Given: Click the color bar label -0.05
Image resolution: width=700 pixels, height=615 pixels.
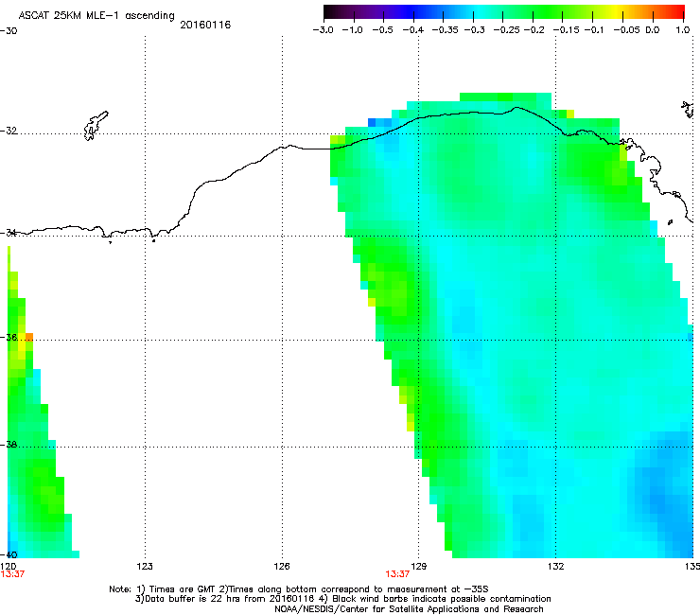Looking at the screenshot, I should [x=627, y=30].
